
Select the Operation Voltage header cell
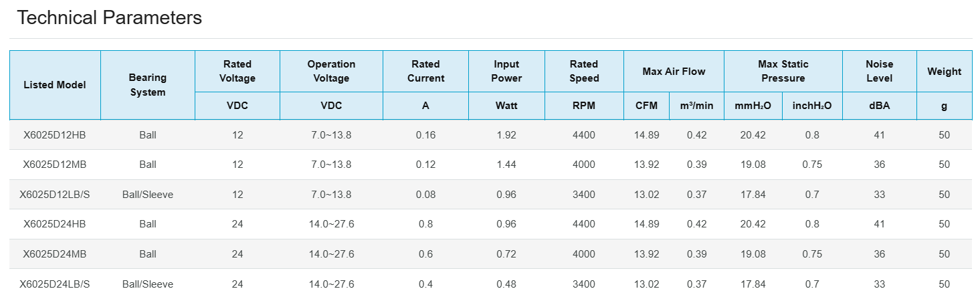point(331,71)
